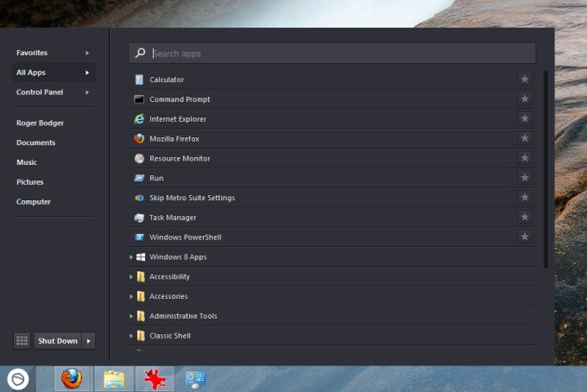This screenshot has width=587, height=392.
Task: Star Internet Explorer as favorite
Action: 525,118
